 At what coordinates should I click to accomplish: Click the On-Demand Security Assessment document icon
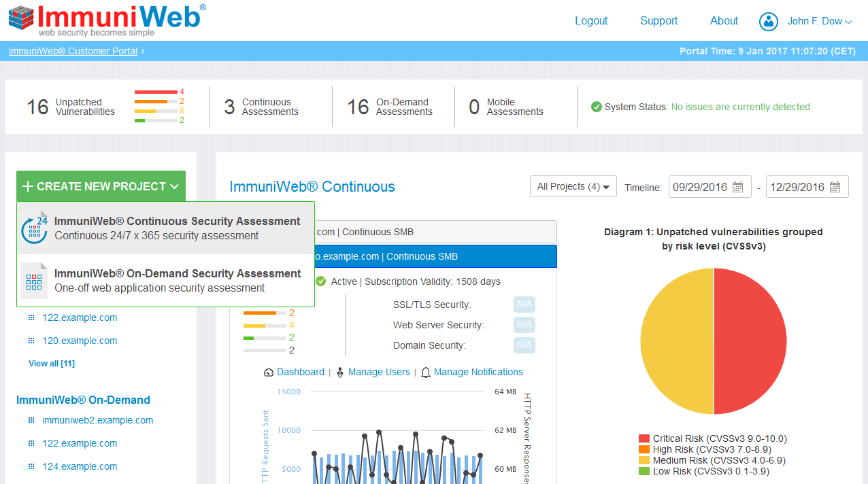pyautogui.click(x=34, y=281)
